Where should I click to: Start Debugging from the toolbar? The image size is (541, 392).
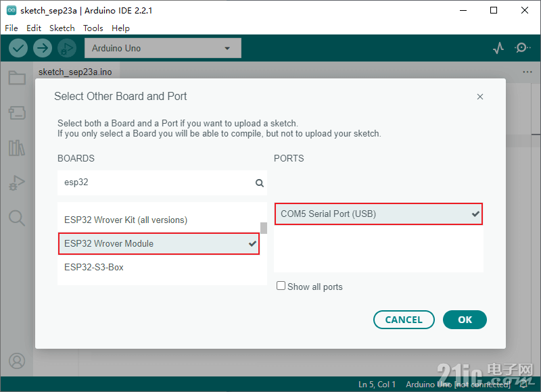(x=67, y=48)
